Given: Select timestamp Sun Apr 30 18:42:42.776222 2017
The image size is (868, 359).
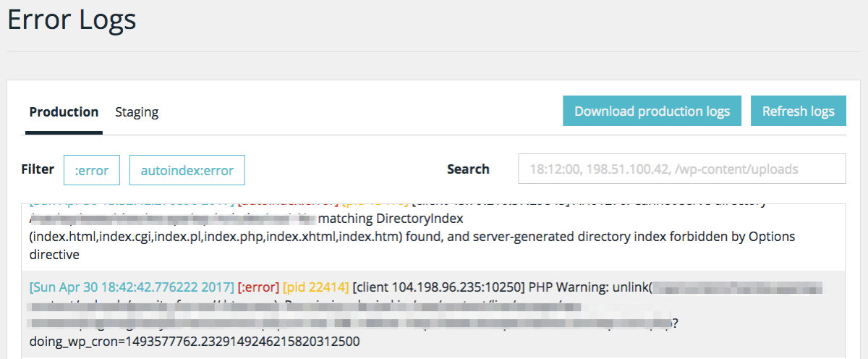Looking at the screenshot, I should (x=132, y=287).
